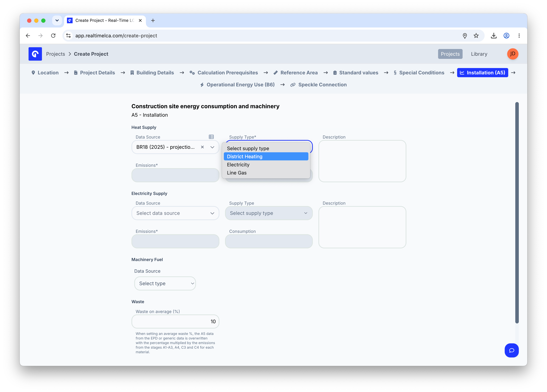Image resolution: width=547 pixels, height=392 pixels.
Task: Click the Electricity Supply Emissions field
Action: coord(175,241)
